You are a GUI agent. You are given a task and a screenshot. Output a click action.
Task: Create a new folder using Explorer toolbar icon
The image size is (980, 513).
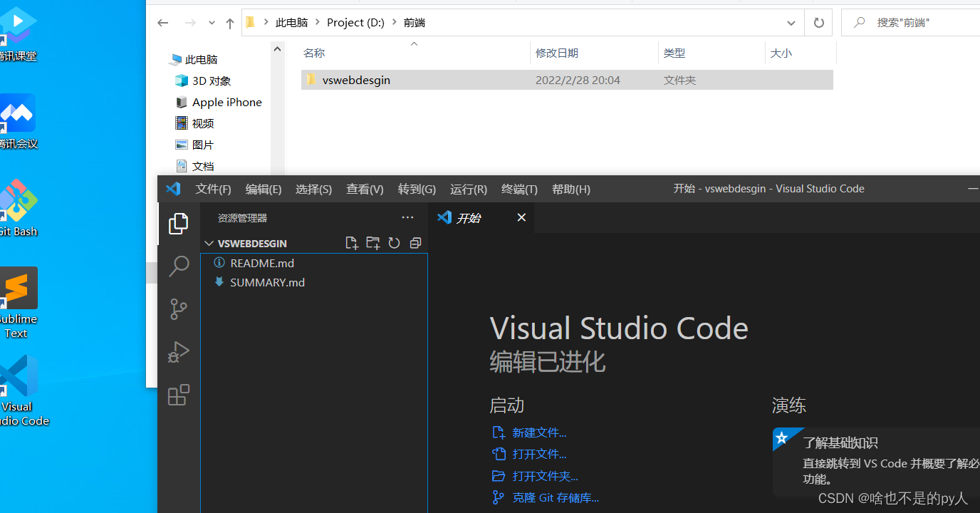372,243
